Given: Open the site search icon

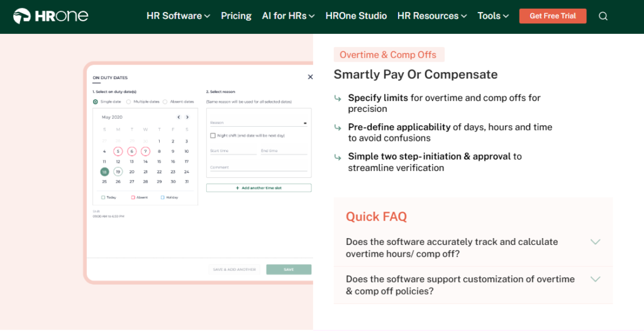Looking at the screenshot, I should [603, 16].
